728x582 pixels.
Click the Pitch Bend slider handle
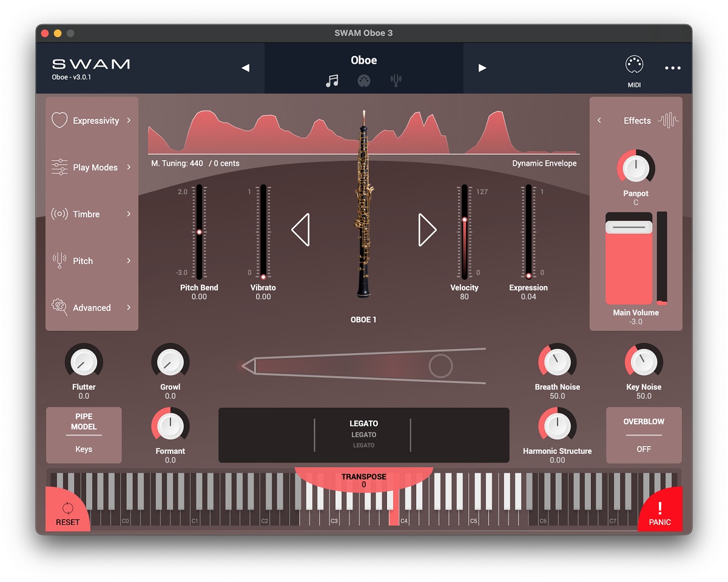tap(199, 232)
